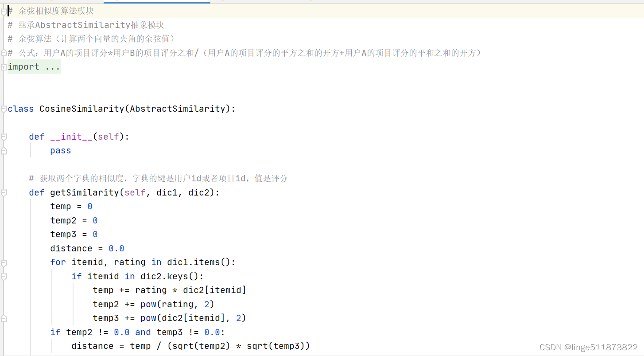644x356 pixels.
Task: Collapse the getSimilarity method fold marker
Action: pyautogui.click(x=4, y=193)
